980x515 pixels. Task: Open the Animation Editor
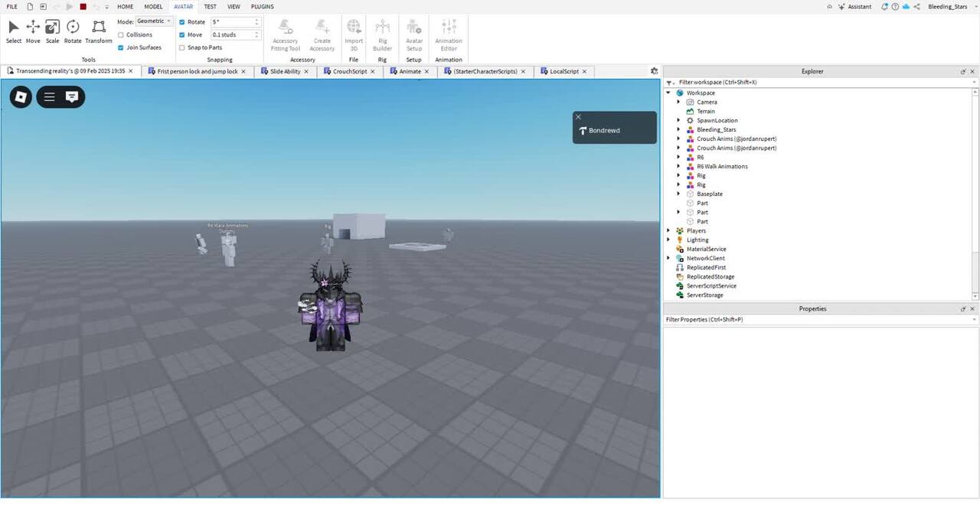[449, 35]
